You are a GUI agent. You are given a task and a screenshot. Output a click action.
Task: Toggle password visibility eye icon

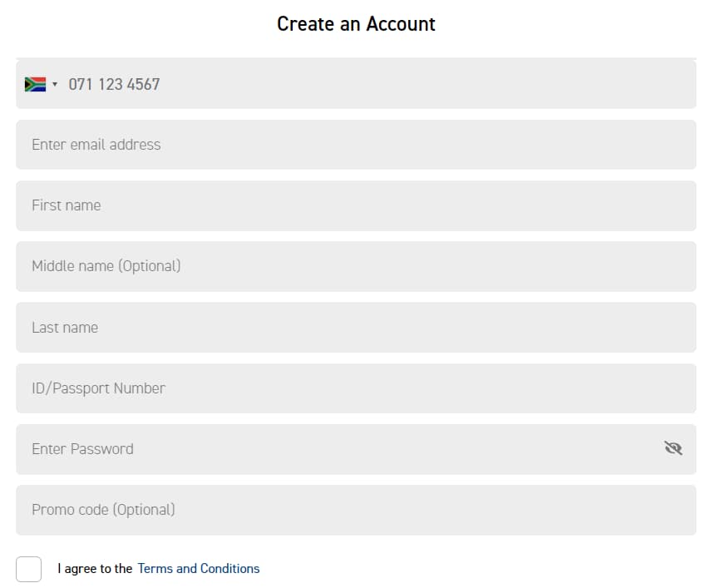[x=673, y=448]
